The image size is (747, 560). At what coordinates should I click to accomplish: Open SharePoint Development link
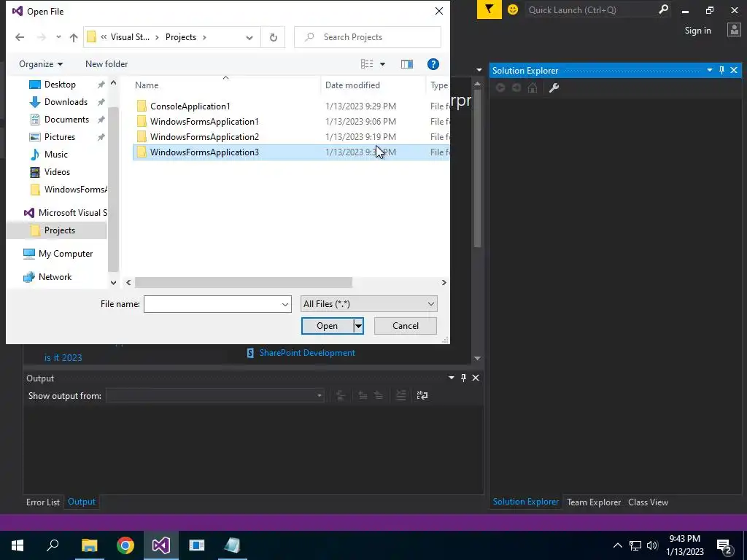pyautogui.click(x=307, y=353)
